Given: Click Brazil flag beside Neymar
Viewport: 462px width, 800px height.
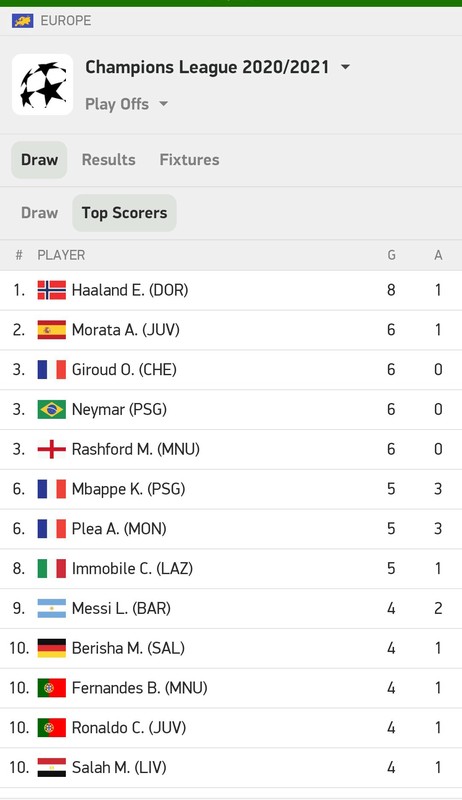Looking at the screenshot, I should coord(52,409).
